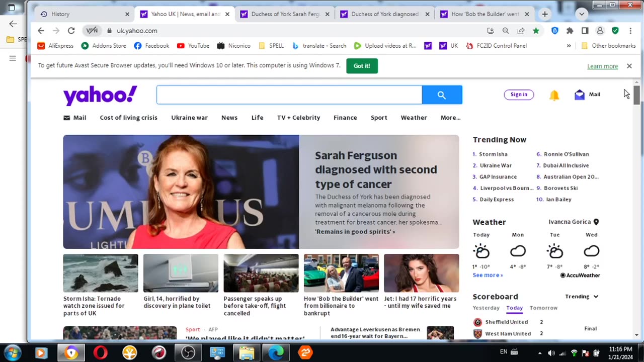Open the extensions puzzle icon
Screen dimensions: 644x362
point(570,31)
